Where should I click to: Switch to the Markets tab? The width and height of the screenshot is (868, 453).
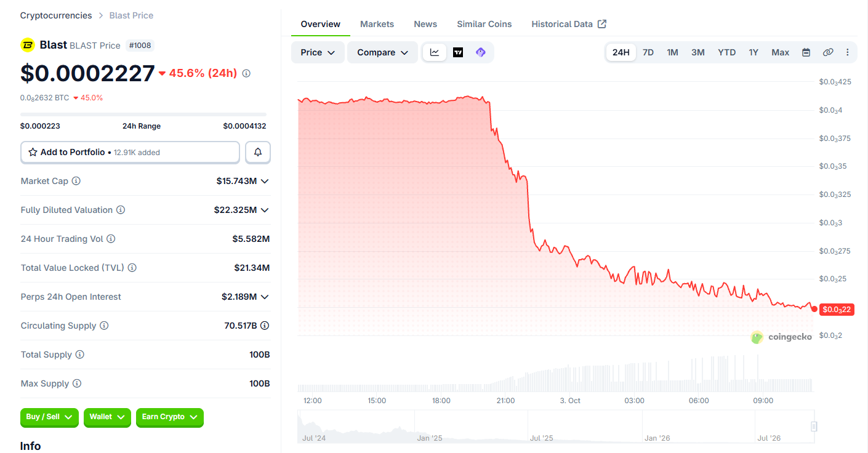point(377,24)
